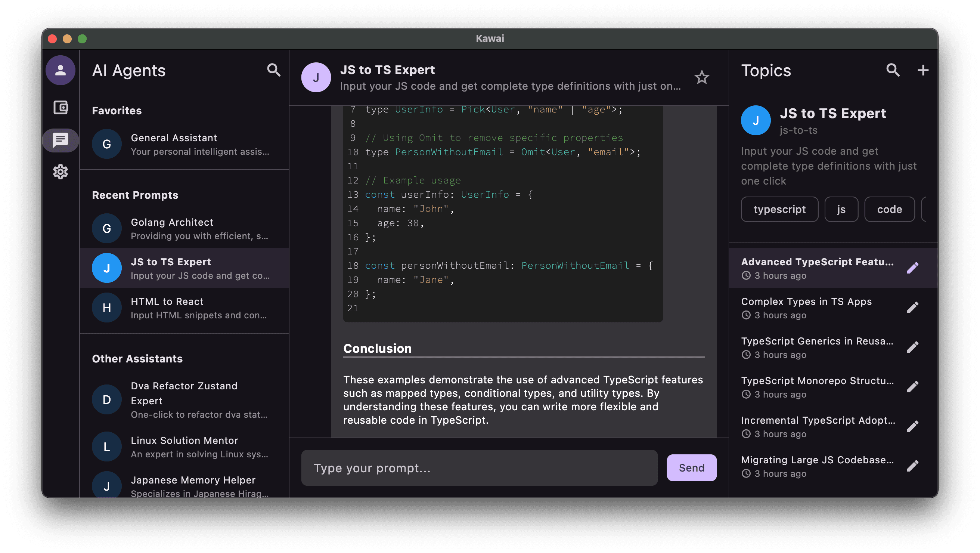Open Migrating Large JS Codebase... topic
980x553 pixels.
(833, 466)
